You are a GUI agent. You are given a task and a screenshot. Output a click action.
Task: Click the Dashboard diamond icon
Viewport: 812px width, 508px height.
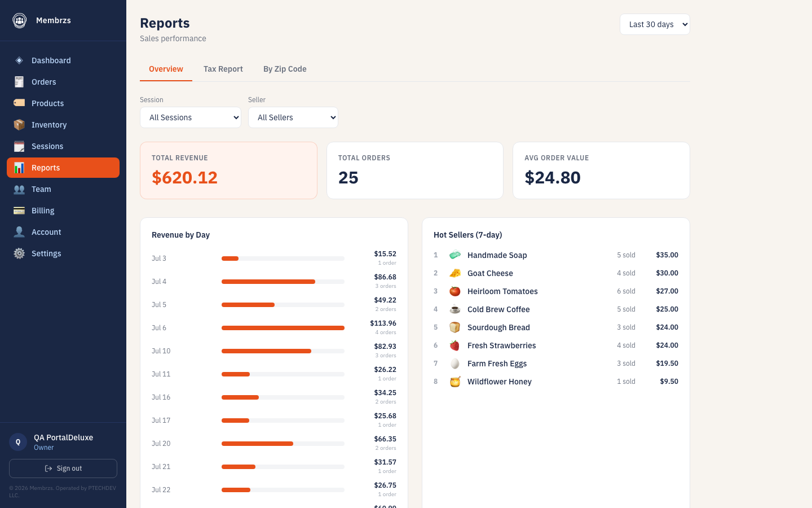19,60
